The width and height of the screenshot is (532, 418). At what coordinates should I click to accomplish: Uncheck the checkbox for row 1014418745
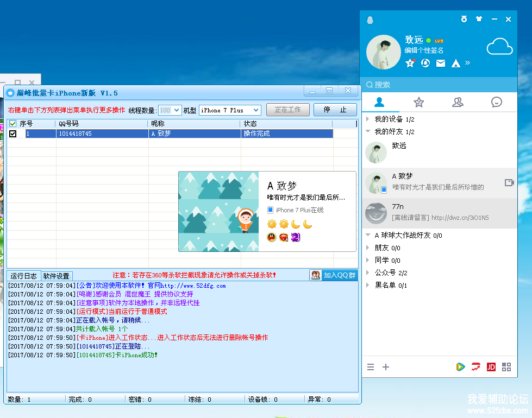coord(12,134)
